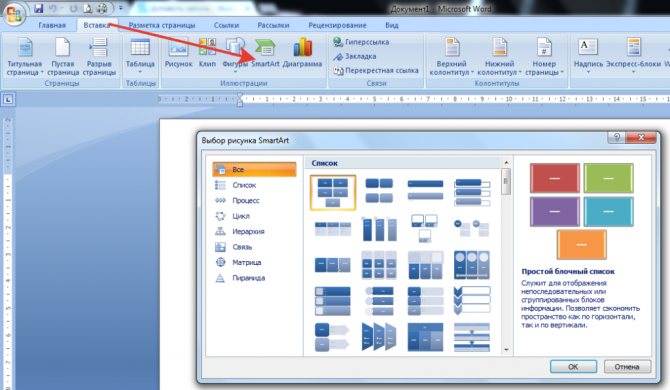Switch to the Главная tab

click(x=52, y=25)
